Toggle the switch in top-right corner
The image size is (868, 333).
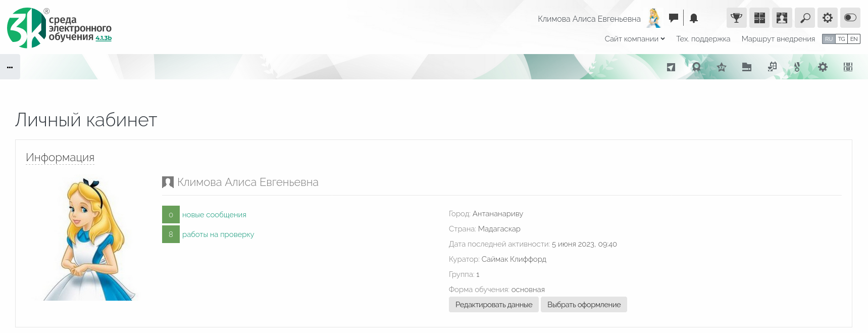pyautogui.click(x=850, y=18)
